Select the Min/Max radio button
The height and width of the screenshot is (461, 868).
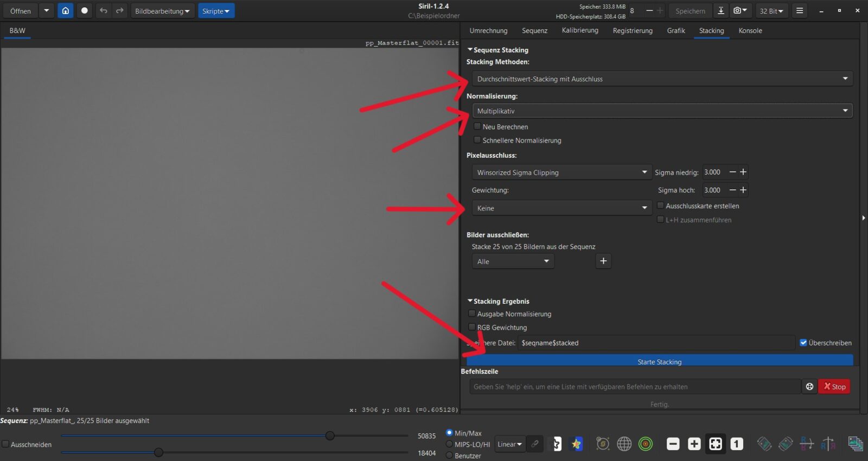tap(449, 433)
